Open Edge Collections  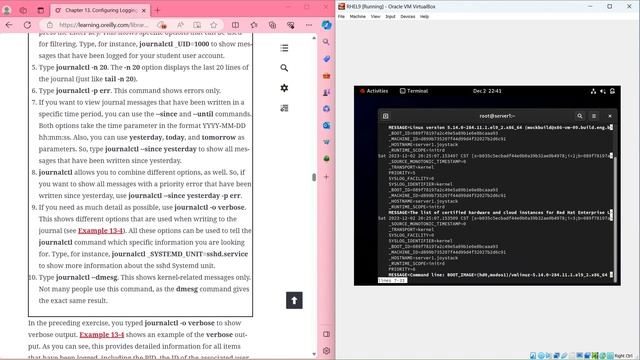[272, 25]
